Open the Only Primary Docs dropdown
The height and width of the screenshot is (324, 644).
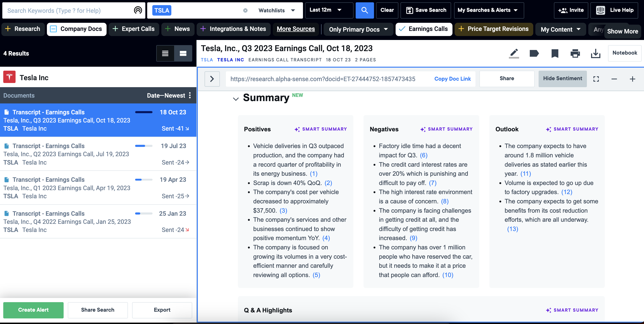click(x=358, y=29)
